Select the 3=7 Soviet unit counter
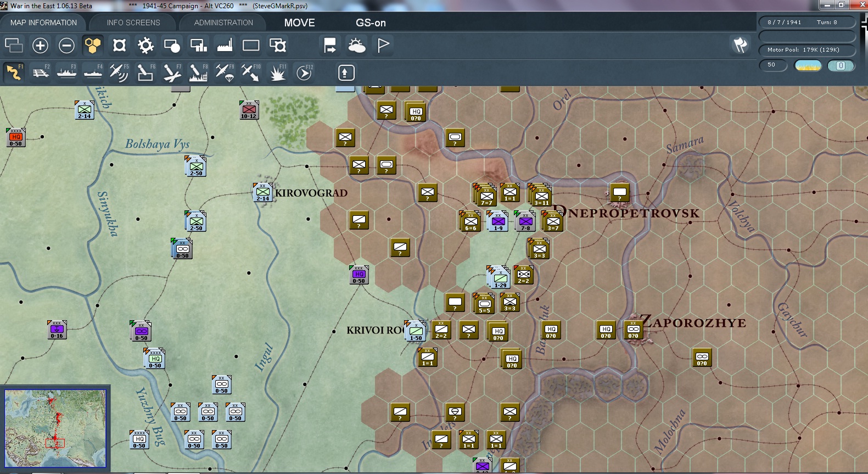The height and width of the screenshot is (474, 868). pyautogui.click(x=553, y=221)
